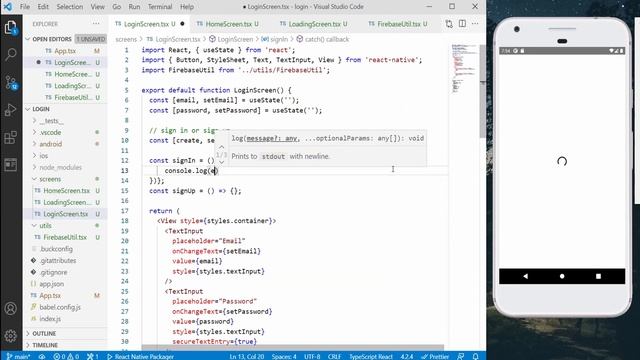Open the Accounts menu icon
The width and height of the screenshot is (640, 360).
(11, 308)
